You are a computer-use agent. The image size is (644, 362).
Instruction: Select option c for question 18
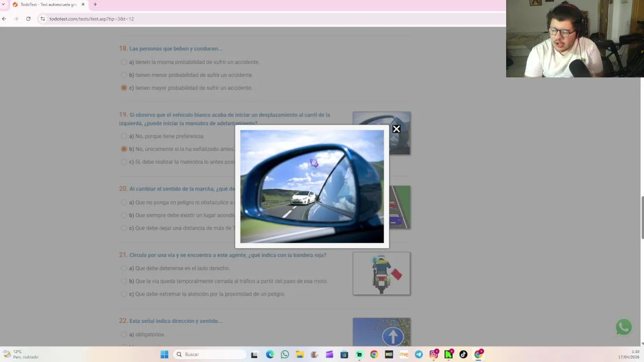tap(124, 88)
